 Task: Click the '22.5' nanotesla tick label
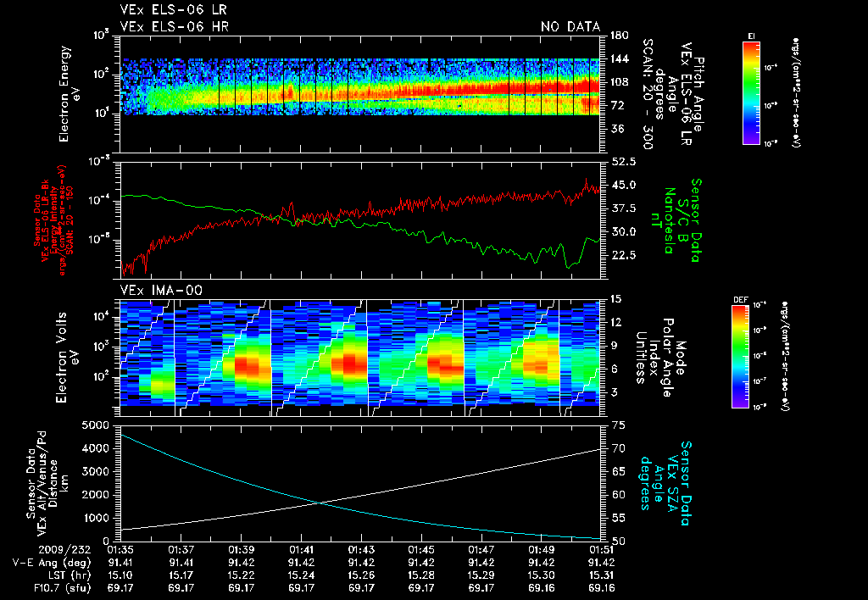click(623, 255)
